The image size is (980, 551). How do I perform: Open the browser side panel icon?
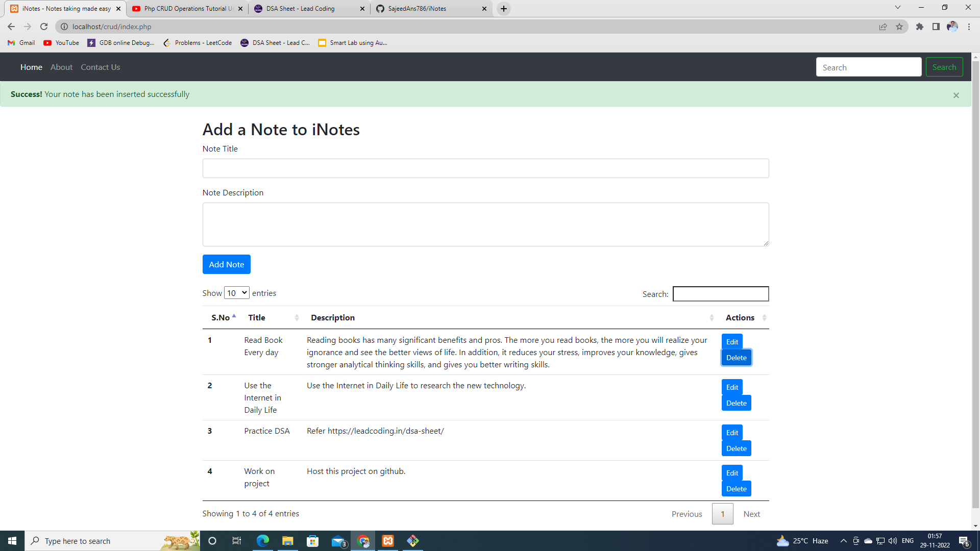936,27
